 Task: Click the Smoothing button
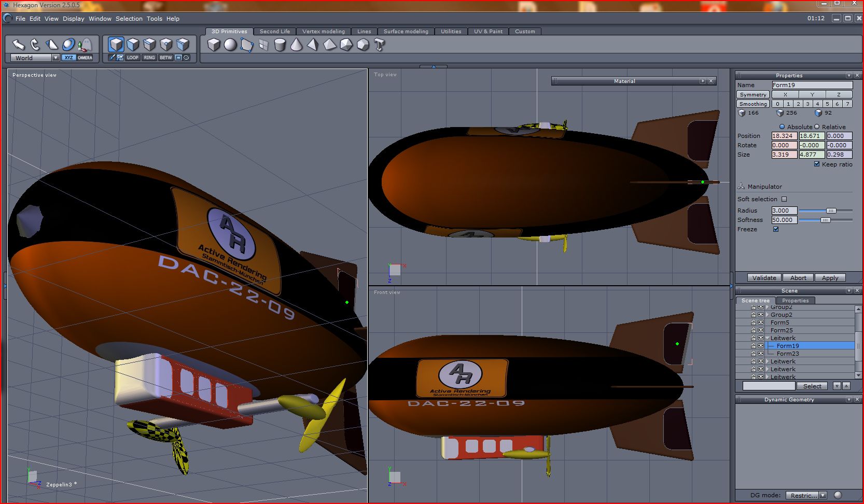(x=753, y=104)
